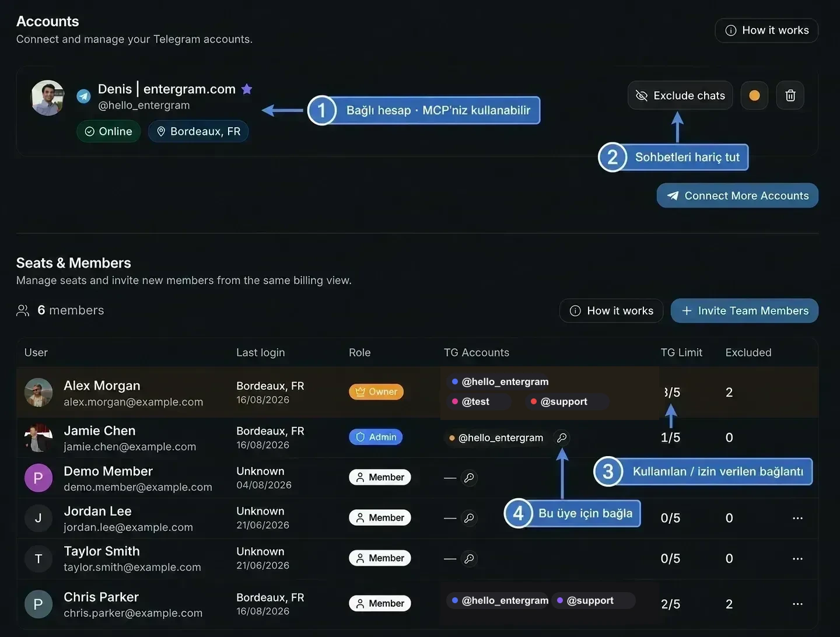
Task: Delete the Denis entergram.com account via trash icon
Action: 790,95
